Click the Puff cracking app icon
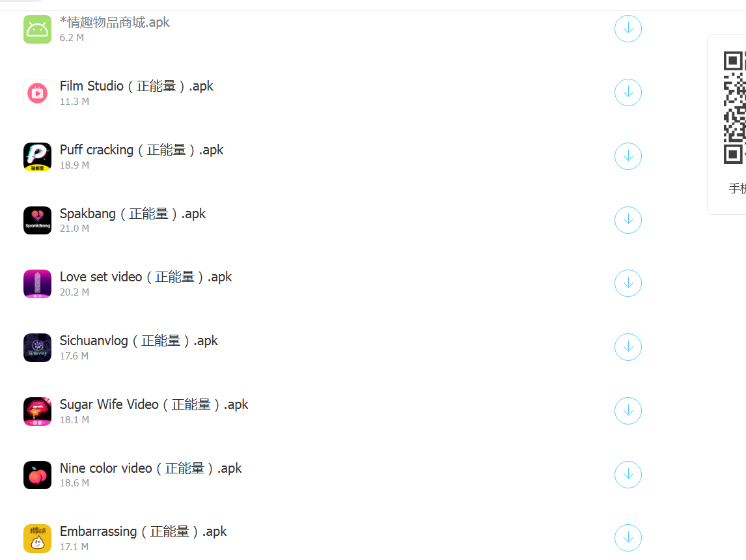Viewport: 746px width, 560px height. (x=37, y=156)
